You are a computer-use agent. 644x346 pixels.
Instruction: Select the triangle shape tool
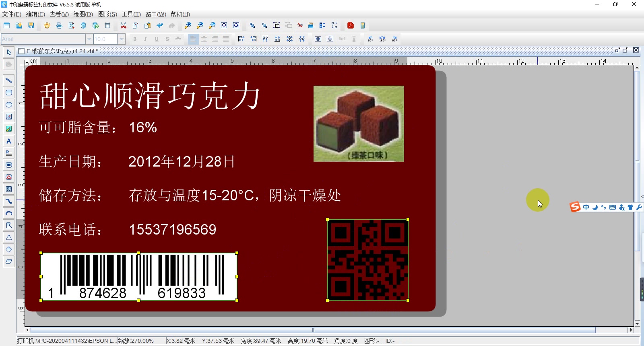click(8, 237)
